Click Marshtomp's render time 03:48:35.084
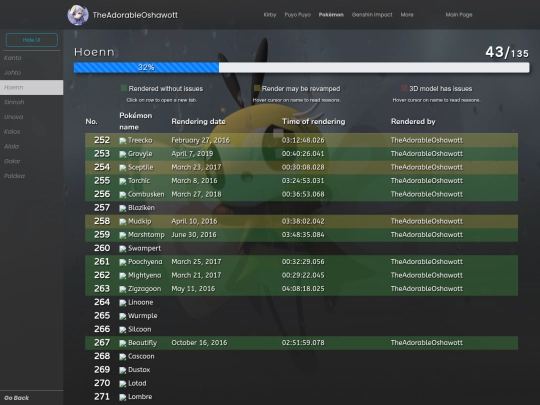The width and height of the screenshot is (540, 405). [x=303, y=235]
